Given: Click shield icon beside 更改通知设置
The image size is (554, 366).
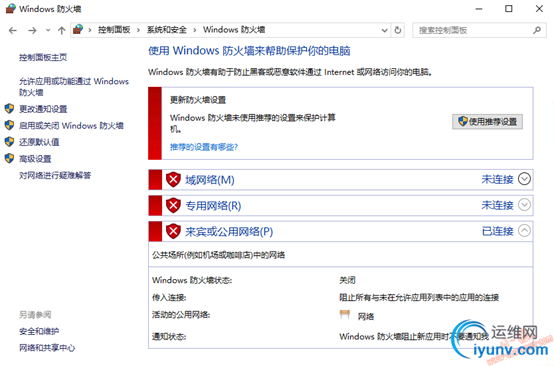Looking at the screenshot, I should click(x=10, y=108).
